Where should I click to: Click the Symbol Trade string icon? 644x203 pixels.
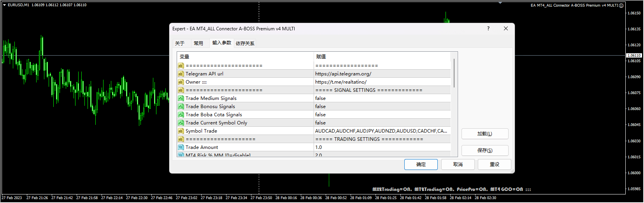coord(181,131)
